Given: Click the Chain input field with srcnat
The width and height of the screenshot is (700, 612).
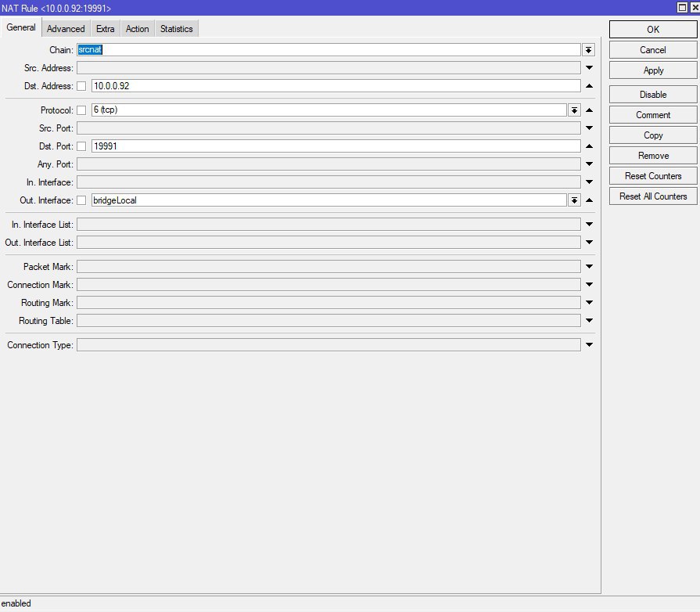Looking at the screenshot, I should [x=328, y=50].
